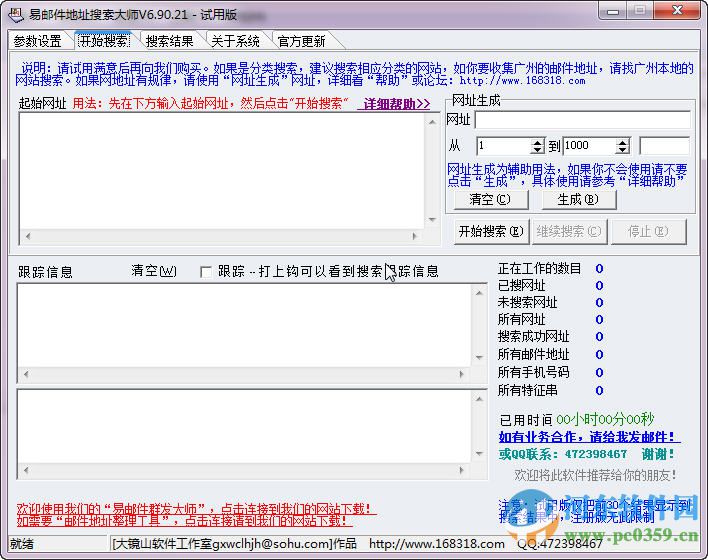Screen dimensions: 708x560
Task: Click the 继续搜索(C) button
Action: coord(569,232)
